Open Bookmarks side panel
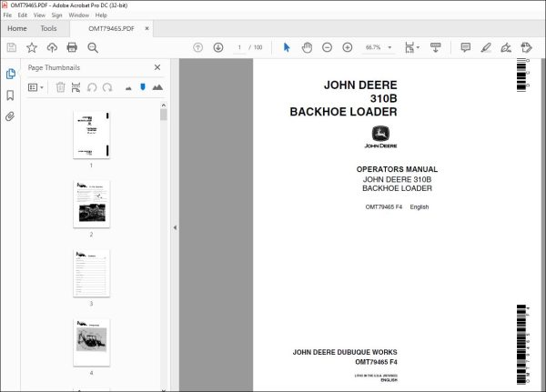Screen dimensions: 546x392 pyautogui.click(x=10, y=95)
